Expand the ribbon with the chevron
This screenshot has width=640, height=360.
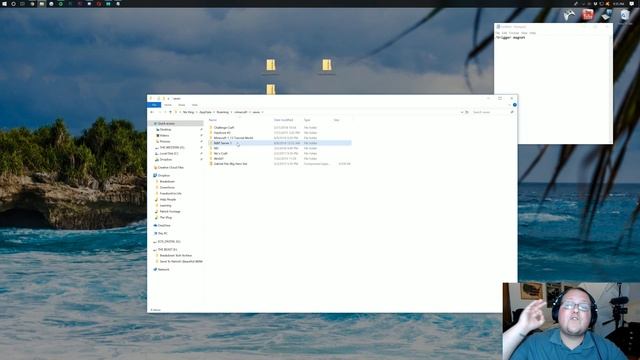(510, 105)
